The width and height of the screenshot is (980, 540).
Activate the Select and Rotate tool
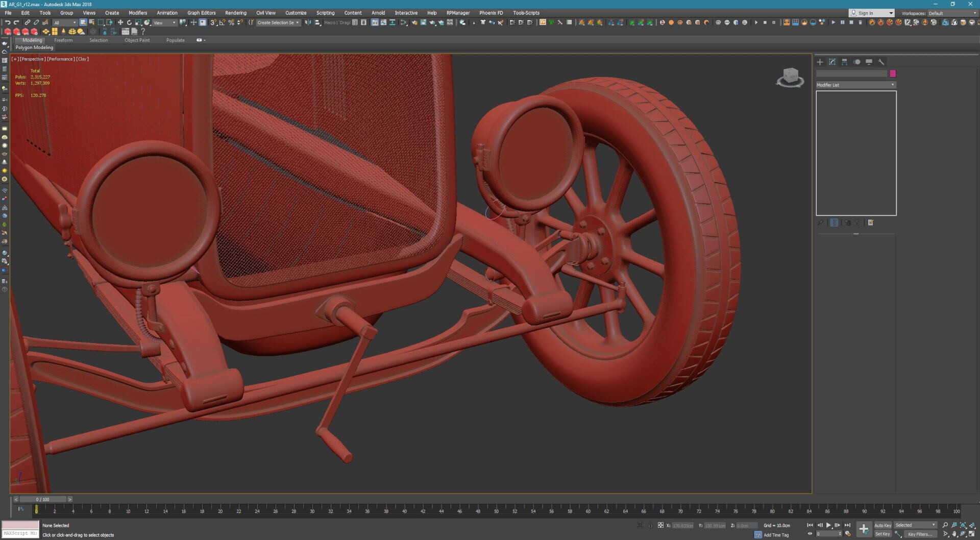[129, 22]
